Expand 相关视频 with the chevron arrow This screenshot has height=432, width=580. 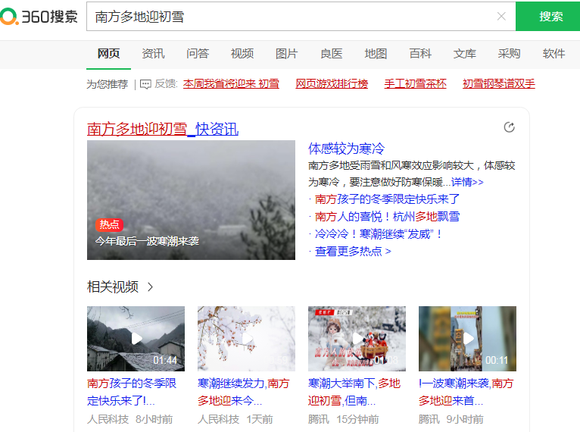(150, 287)
